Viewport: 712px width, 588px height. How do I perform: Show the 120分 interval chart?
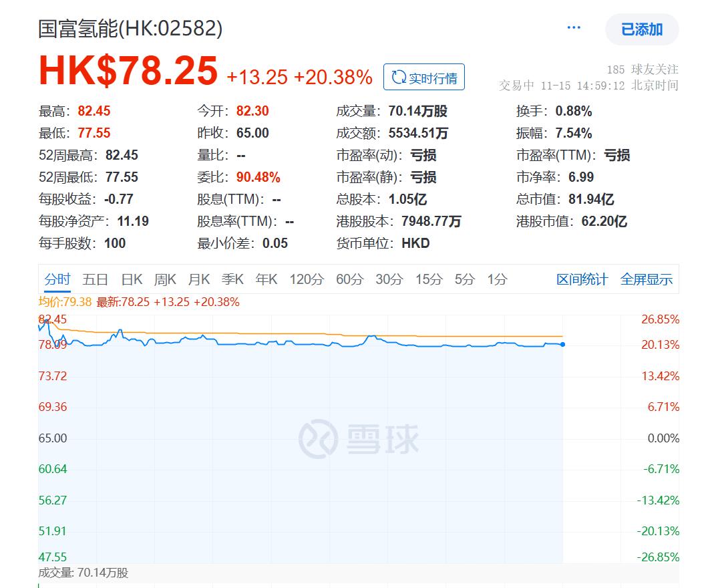(x=306, y=279)
